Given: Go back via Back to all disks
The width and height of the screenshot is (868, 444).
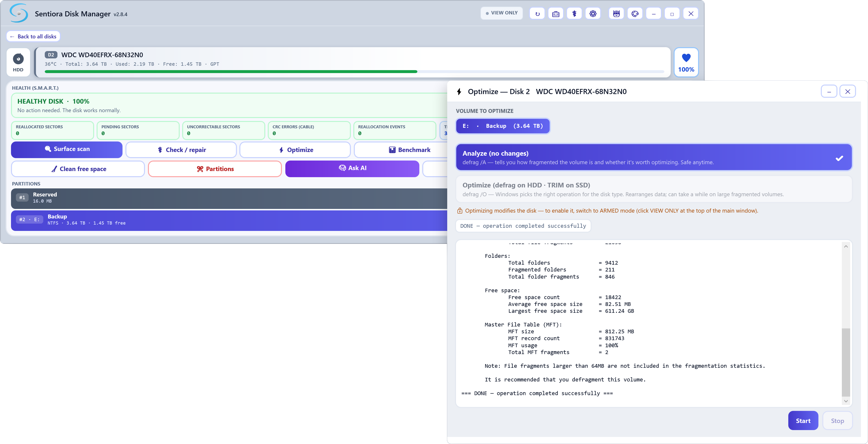Looking at the screenshot, I should 33,36.
